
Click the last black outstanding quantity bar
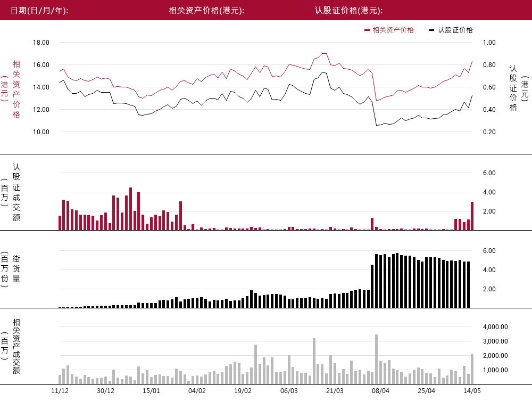pos(469,285)
